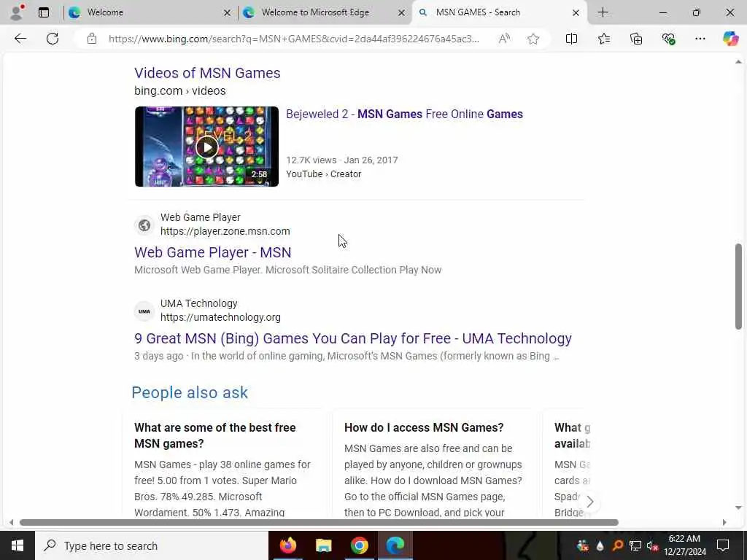Screen dimensions: 747x560
Task: Click the scroll right arrow of horizontal scrollbar
Action: (x=724, y=522)
